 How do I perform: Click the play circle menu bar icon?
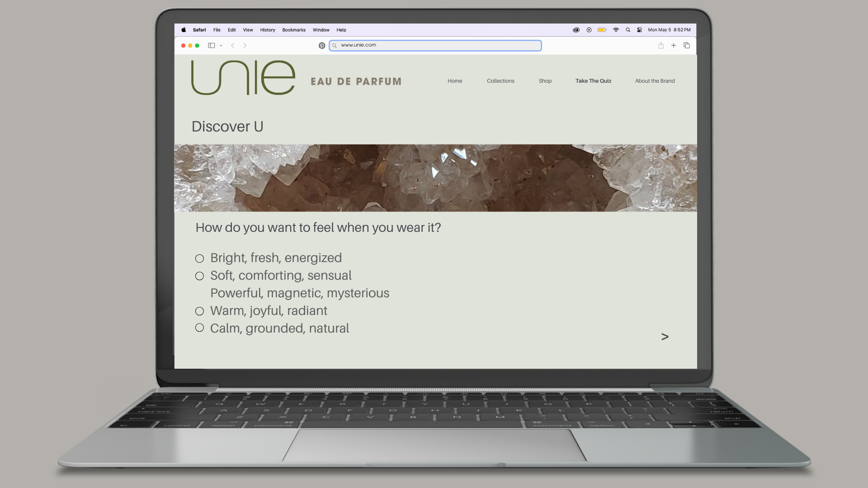589,30
